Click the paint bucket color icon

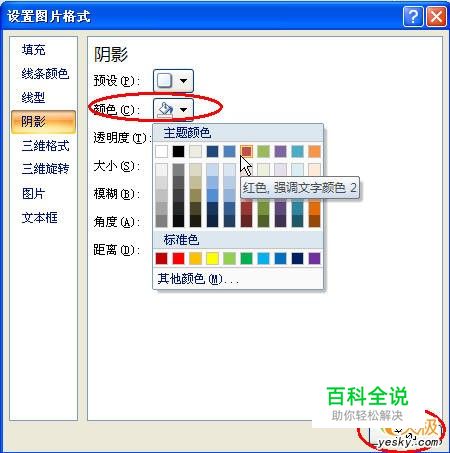[x=166, y=109]
